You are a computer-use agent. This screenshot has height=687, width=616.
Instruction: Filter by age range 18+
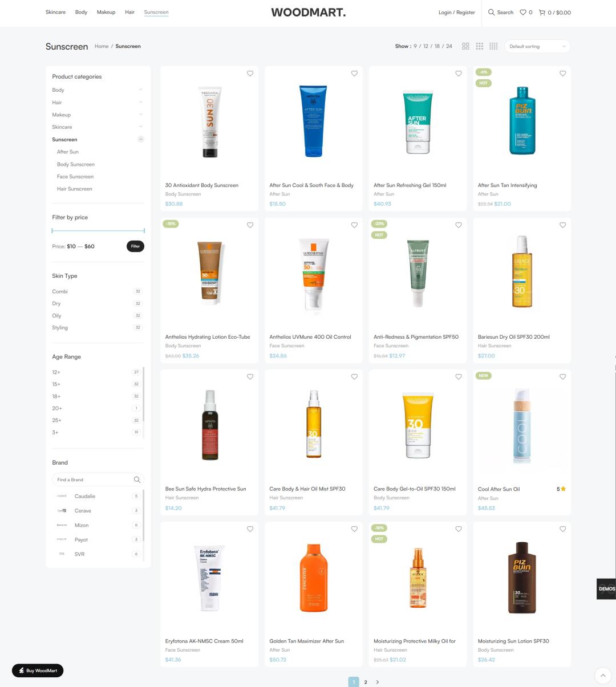(56, 396)
